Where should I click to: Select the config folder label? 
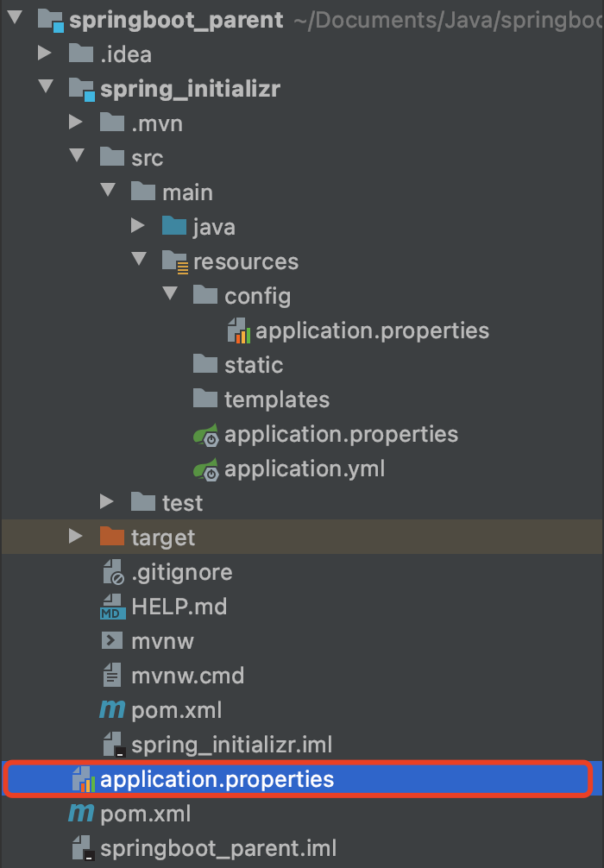point(257,297)
